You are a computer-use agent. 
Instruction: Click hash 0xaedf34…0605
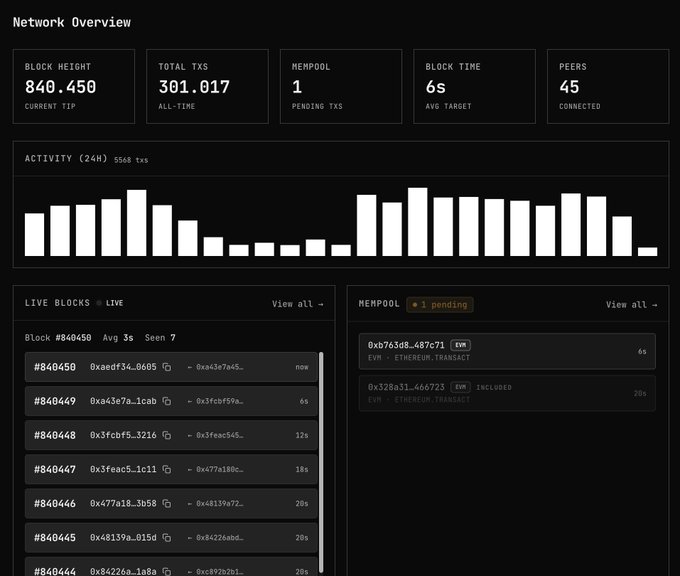click(x=123, y=367)
